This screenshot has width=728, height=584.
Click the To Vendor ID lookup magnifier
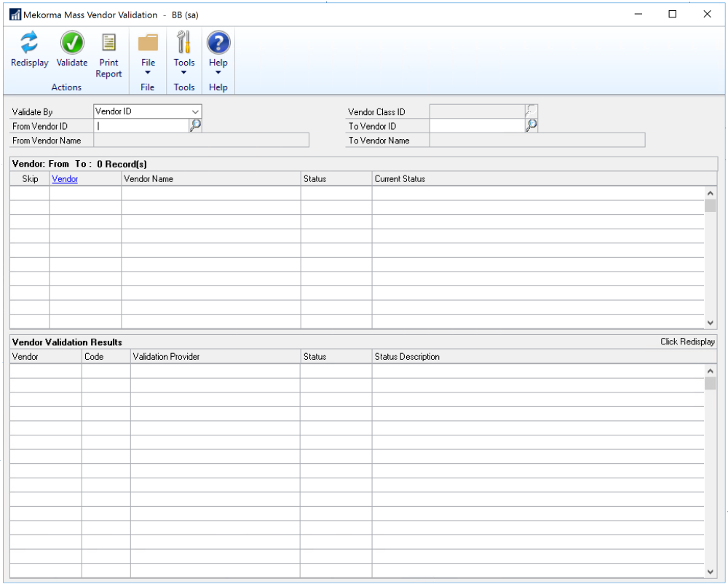(x=531, y=125)
